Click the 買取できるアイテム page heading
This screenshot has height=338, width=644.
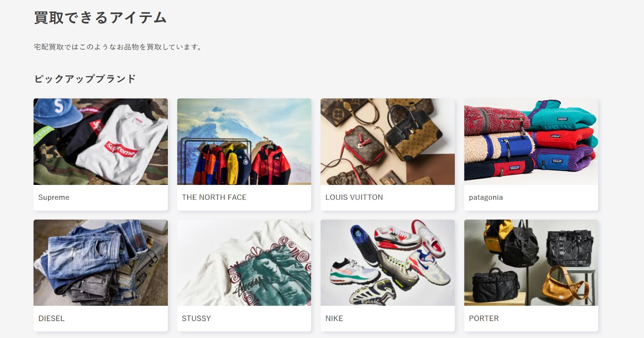coord(100,18)
